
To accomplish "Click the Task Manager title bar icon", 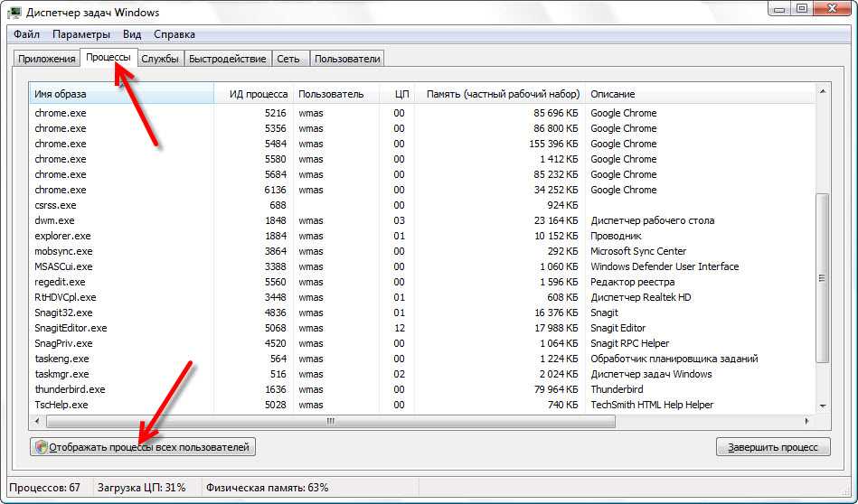I will (x=14, y=12).
